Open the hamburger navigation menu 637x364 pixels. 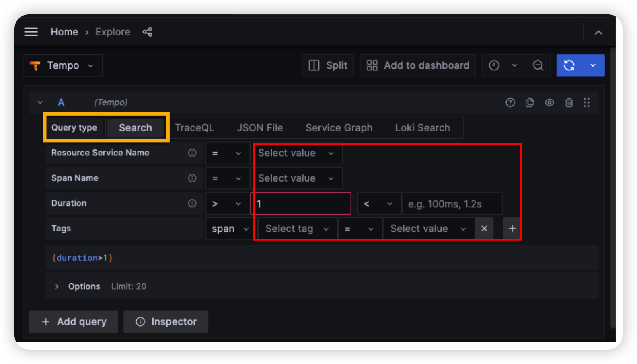click(31, 32)
